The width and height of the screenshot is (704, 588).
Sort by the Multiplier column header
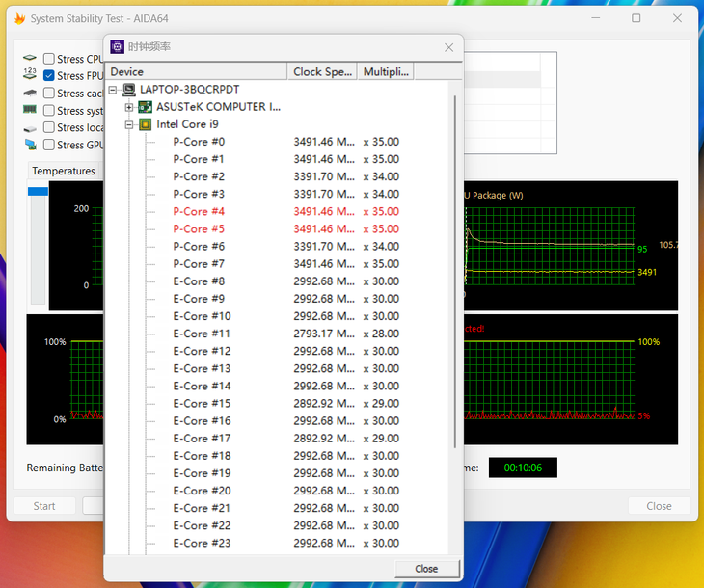pyautogui.click(x=386, y=72)
